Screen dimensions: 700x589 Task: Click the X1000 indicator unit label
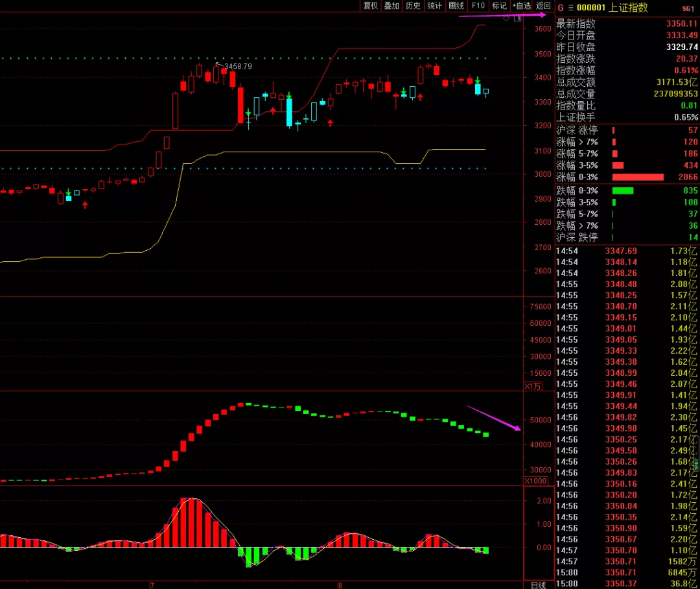click(x=535, y=481)
